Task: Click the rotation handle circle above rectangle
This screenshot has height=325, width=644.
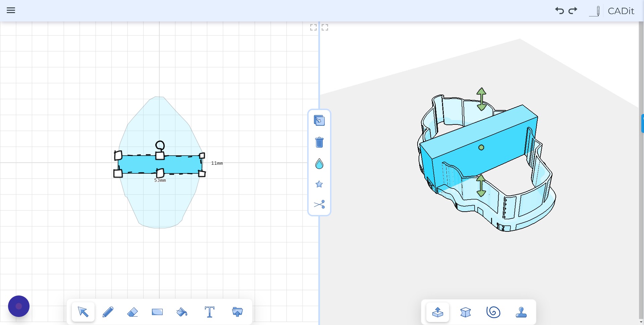Action: [x=160, y=145]
